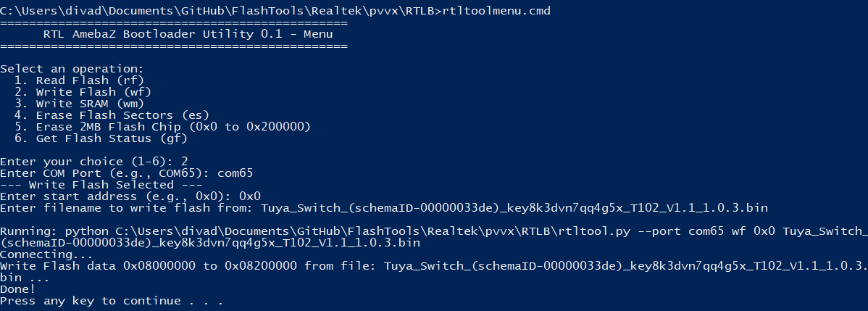Click the RTL AmebaZ Bootloader Utility title

[x=188, y=34]
